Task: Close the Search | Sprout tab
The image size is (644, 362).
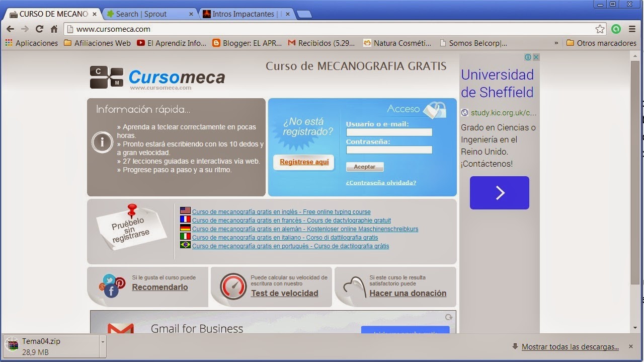Action: tap(191, 14)
